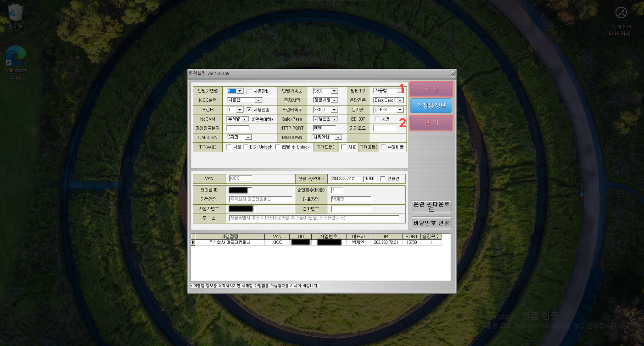Open the 프린터속도 38400 dropdown
Screen dimensions: 644x346
tap(334, 110)
